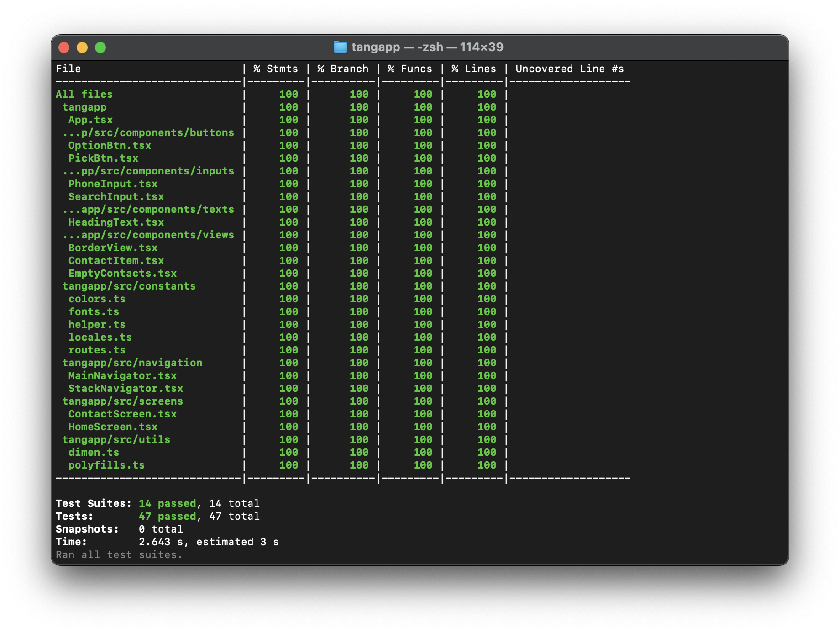Select the 'File' column header
840x633 pixels.
pos(68,69)
